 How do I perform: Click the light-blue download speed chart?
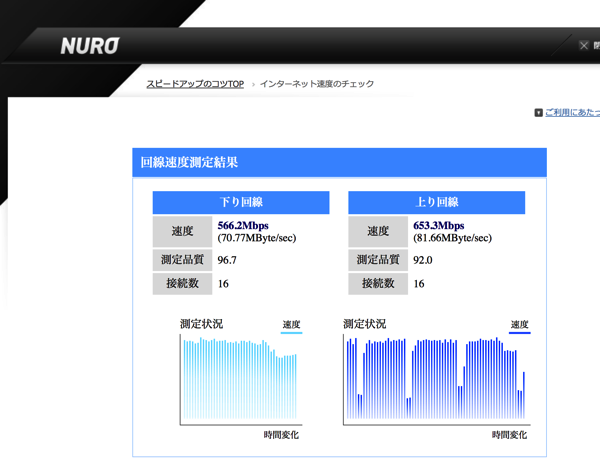tap(241, 379)
